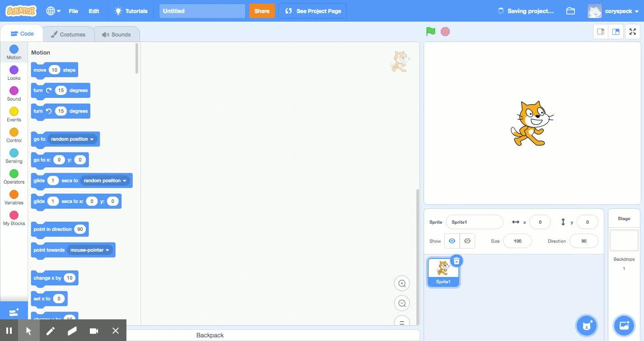Select the Sprite1 thumbnail
This screenshot has height=341, width=644.
(443, 272)
